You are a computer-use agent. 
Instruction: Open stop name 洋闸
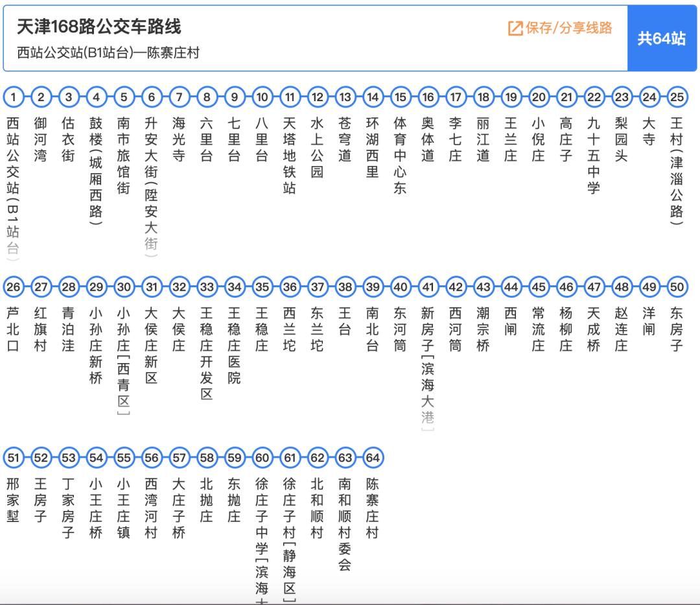(x=649, y=321)
